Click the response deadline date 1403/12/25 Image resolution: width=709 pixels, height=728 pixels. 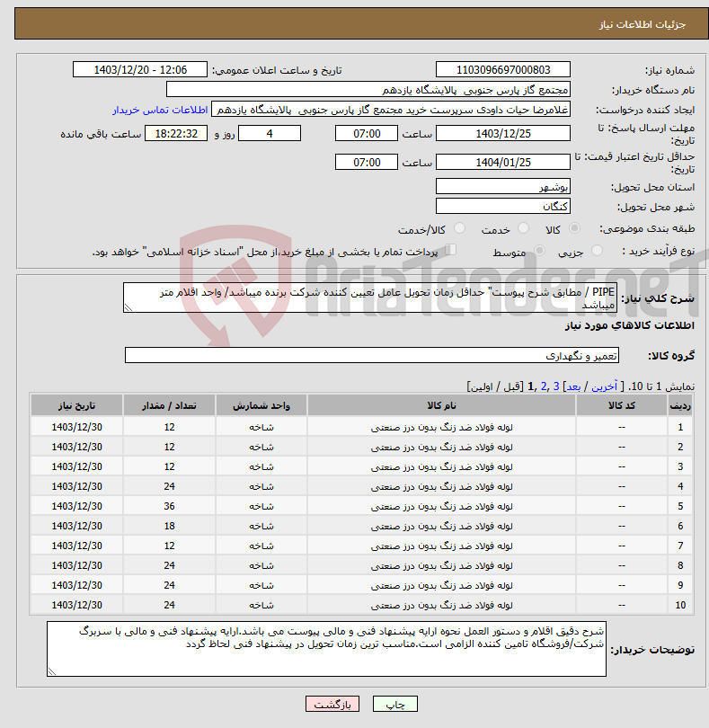click(x=503, y=134)
